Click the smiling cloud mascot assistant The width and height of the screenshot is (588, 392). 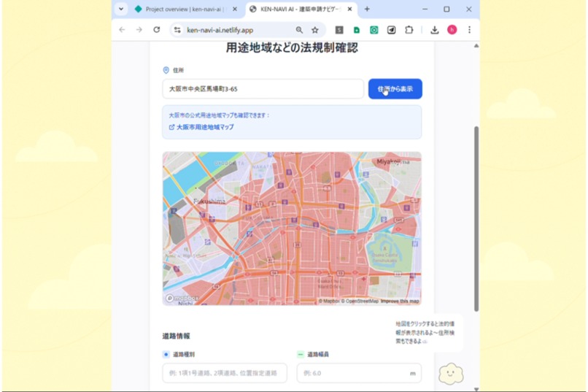coord(451,374)
